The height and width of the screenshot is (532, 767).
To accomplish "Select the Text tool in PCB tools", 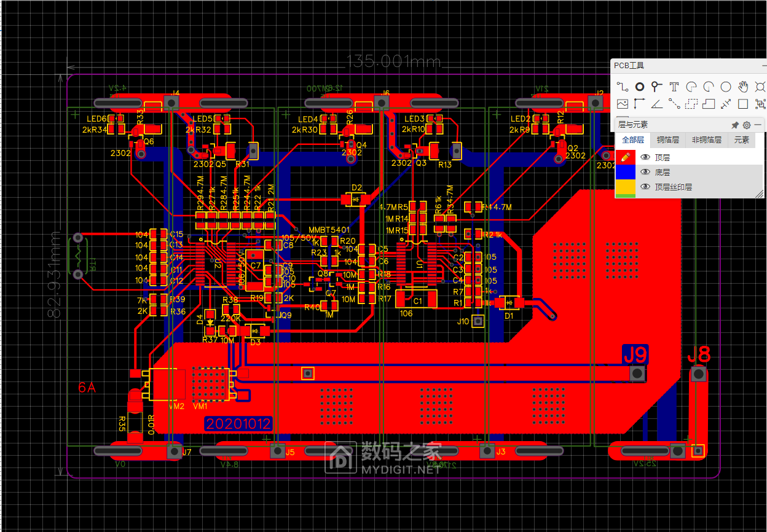I will click(674, 87).
